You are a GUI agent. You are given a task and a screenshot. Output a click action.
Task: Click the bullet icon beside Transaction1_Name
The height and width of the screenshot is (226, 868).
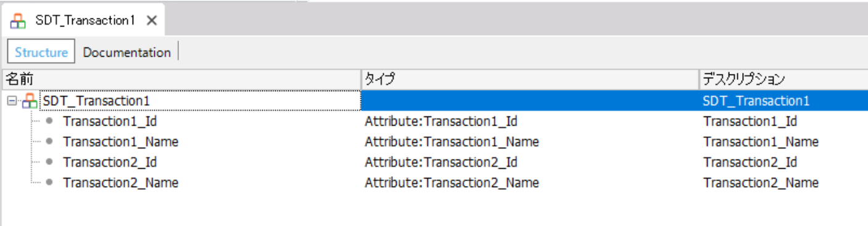click(49, 142)
